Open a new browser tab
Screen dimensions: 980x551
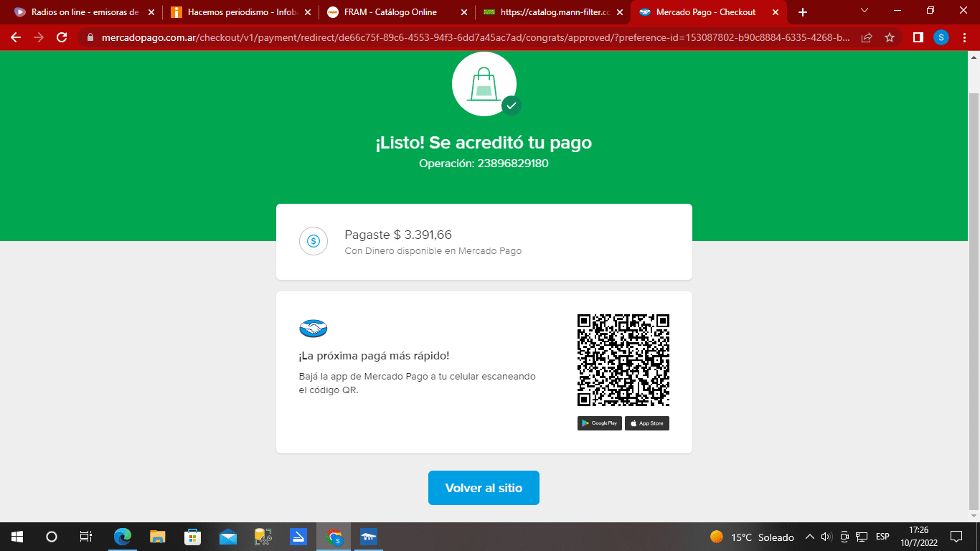pos(803,12)
